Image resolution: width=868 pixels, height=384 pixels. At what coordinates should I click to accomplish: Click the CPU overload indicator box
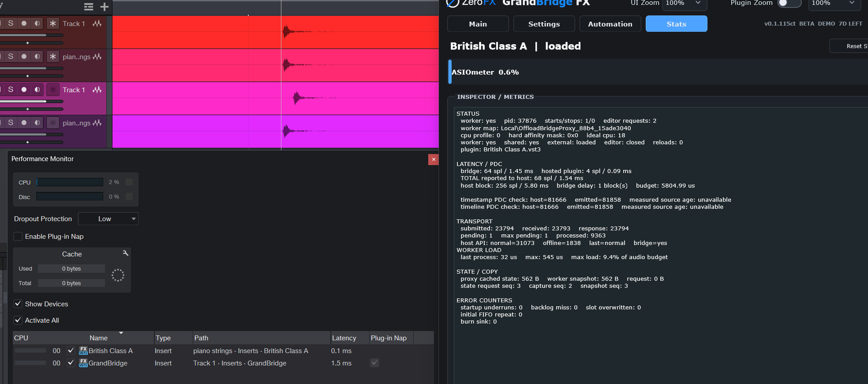(x=129, y=182)
